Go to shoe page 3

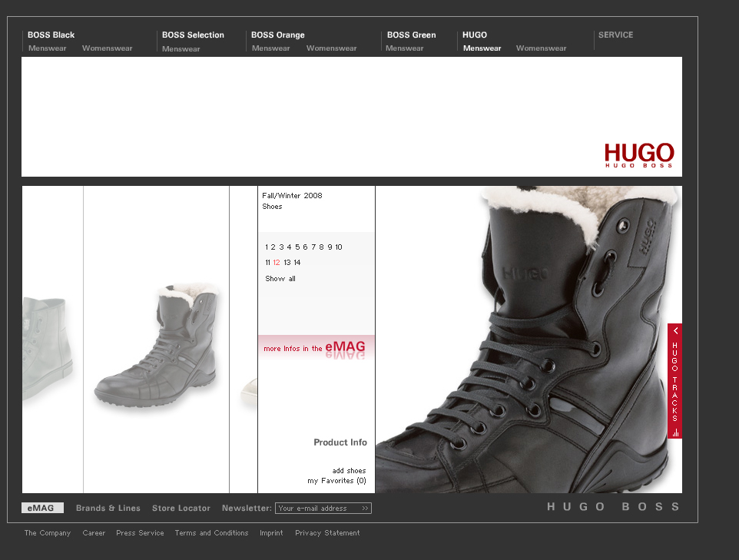tap(281, 247)
